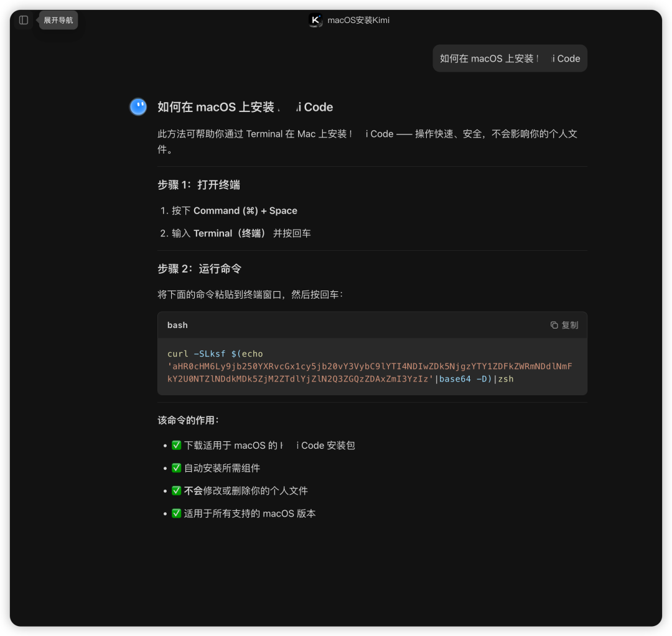Click the base64 string starting aHR0cHM6Ly9
This screenshot has width=672, height=636.
pos(370,373)
